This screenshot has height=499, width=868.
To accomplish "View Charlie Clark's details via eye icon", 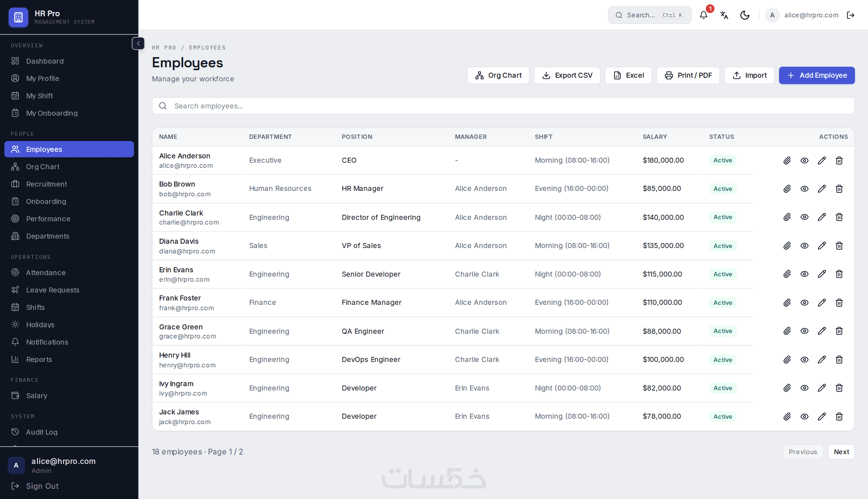I will tap(804, 217).
